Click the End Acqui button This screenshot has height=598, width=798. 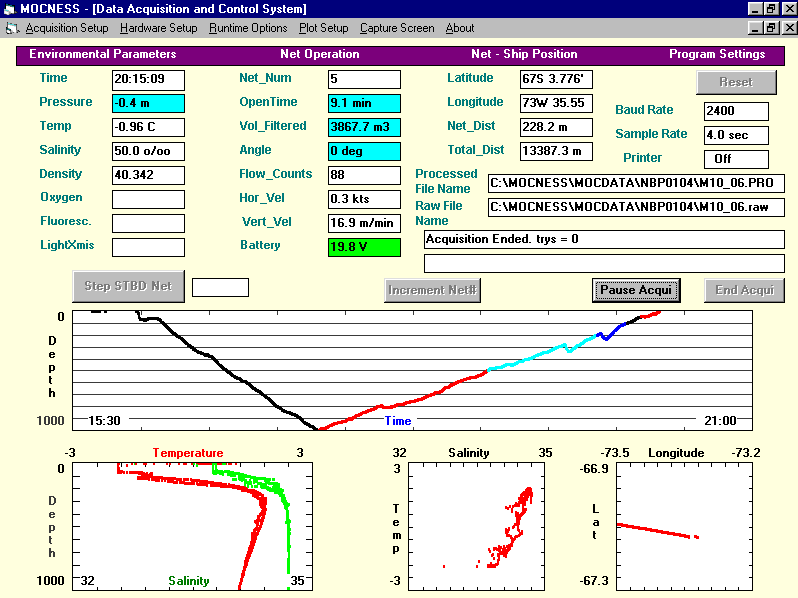744,290
